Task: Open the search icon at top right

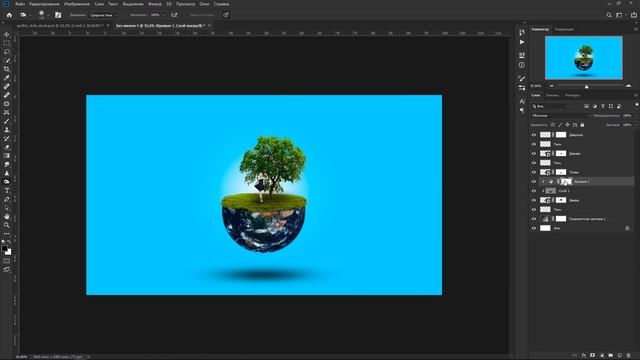Action: (609, 15)
